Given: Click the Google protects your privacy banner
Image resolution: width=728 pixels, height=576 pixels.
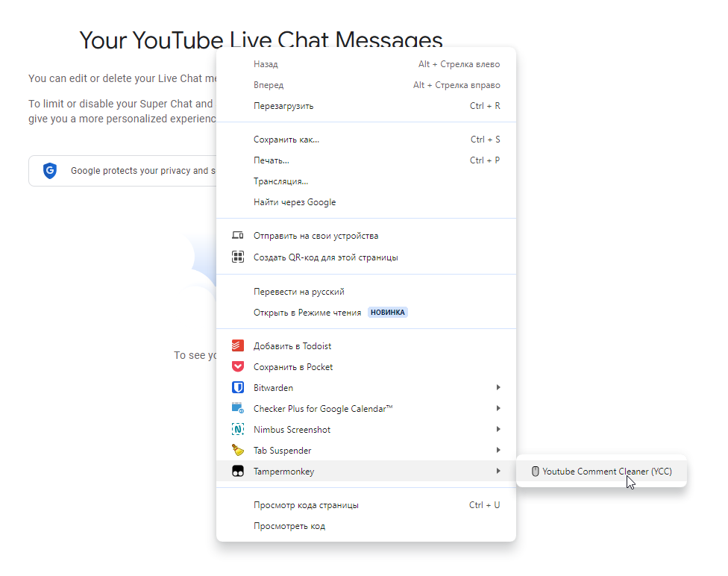Looking at the screenshot, I should pyautogui.click(x=123, y=170).
